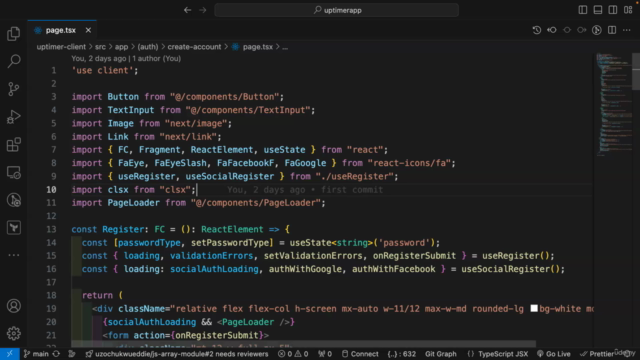Open the Manage settings gear
This screenshot has width=640, height=360.
[x=13, y=333]
